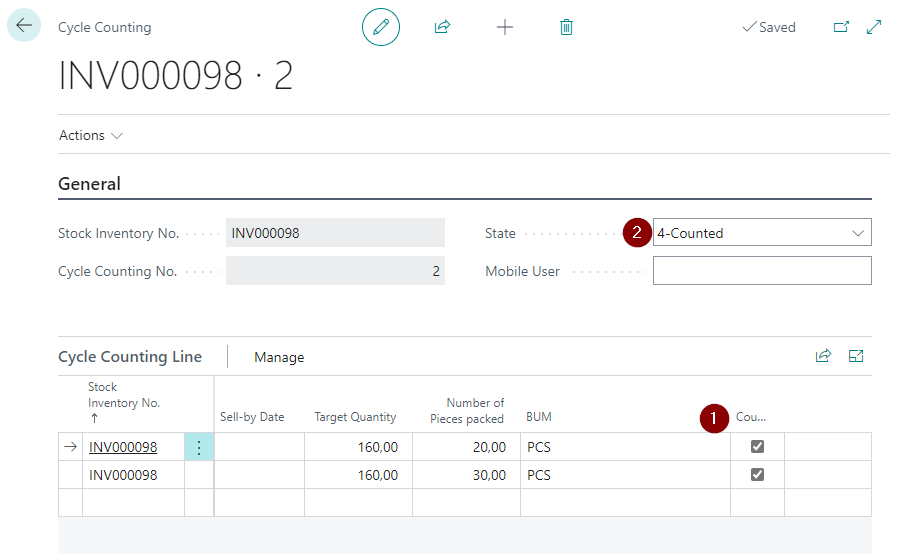
Task: Click the Cycle Counting Line heading
Action: point(130,357)
